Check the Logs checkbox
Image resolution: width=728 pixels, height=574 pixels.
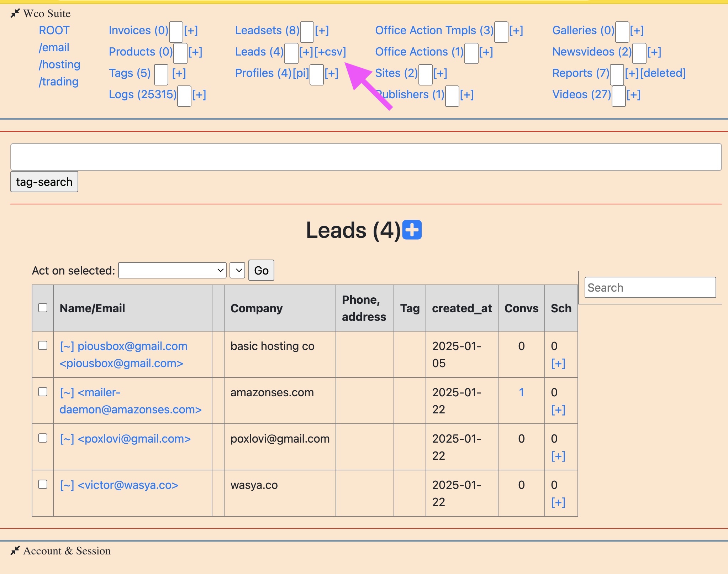[x=183, y=96]
